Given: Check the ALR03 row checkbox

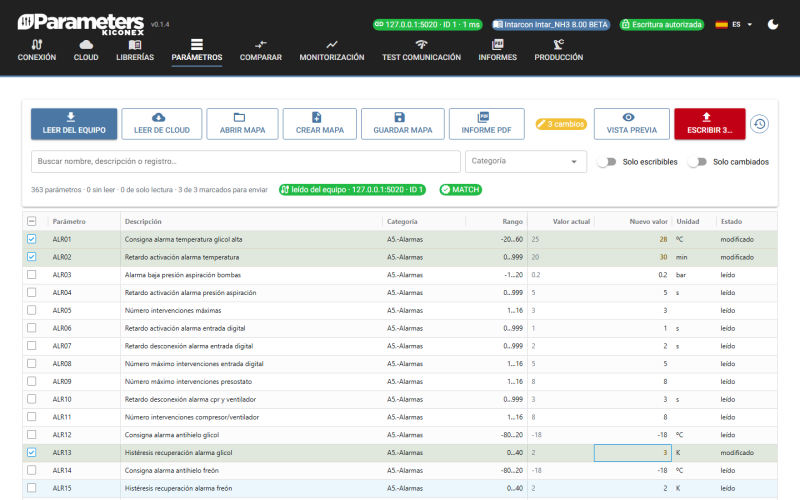Looking at the screenshot, I should 32,274.
